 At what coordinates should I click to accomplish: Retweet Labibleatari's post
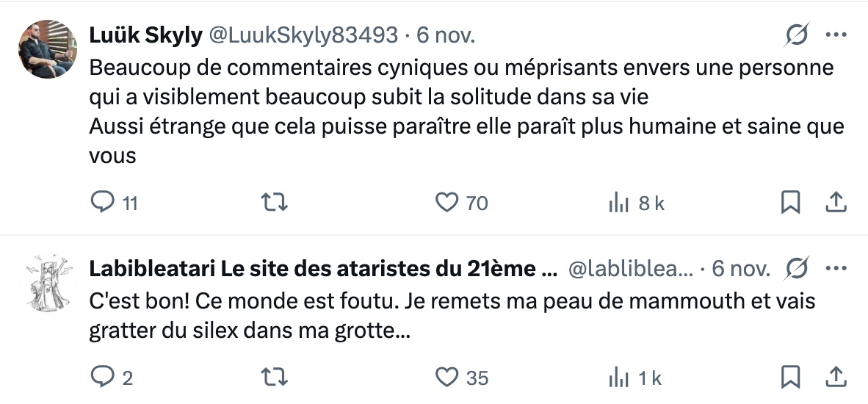point(275,378)
